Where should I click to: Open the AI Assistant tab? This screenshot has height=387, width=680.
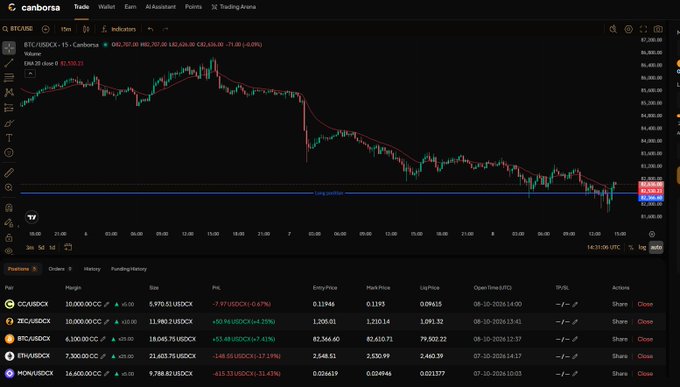(160, 7)
